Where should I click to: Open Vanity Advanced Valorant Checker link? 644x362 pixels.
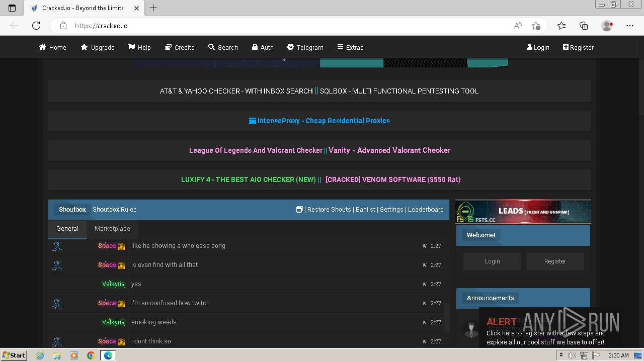click(389, 150)
